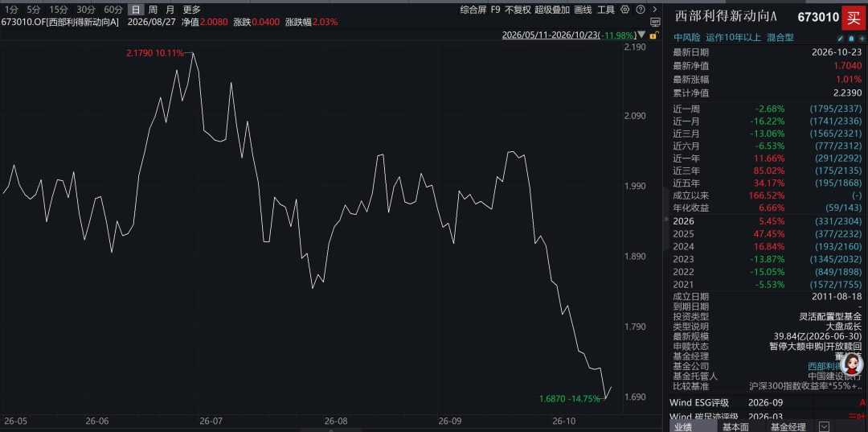This screenshot has height=432, width=868.
Task: Open the 超级叠加 overlay option
Action: [x=552, y=10]
